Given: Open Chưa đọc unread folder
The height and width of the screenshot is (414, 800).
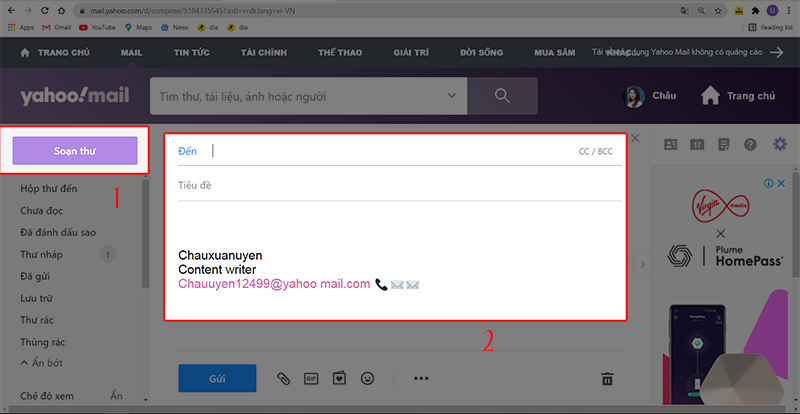Looking at the screenshot, I should click(42, 211).
